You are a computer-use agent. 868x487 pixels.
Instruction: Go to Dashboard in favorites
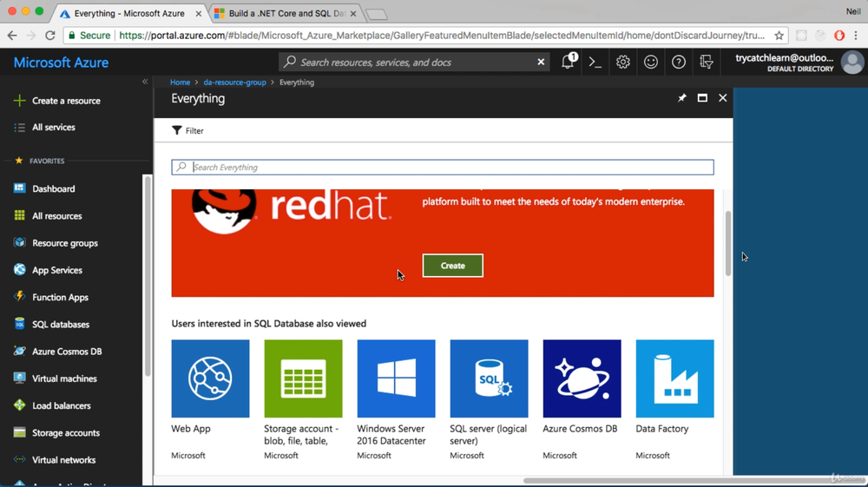44,188
